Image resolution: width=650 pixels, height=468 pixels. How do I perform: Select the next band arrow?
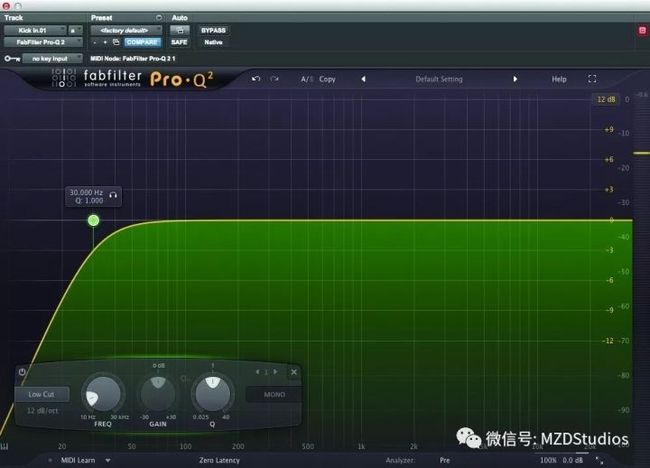(275, 372)
